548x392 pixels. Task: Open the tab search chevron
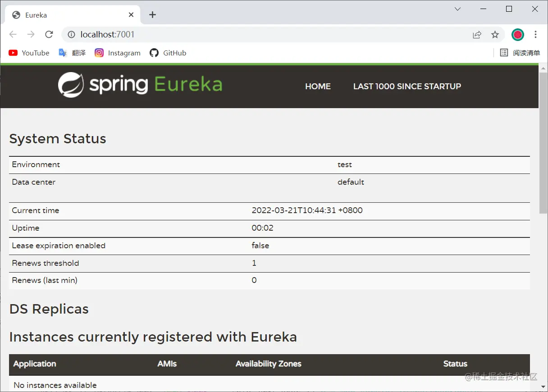(457, 9)
